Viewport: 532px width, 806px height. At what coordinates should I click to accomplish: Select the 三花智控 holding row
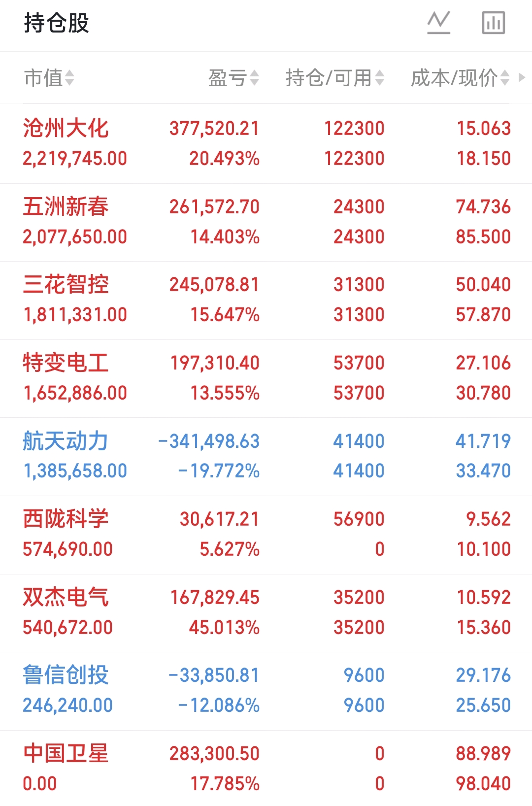pyautogui.click(x=266, y=300)
